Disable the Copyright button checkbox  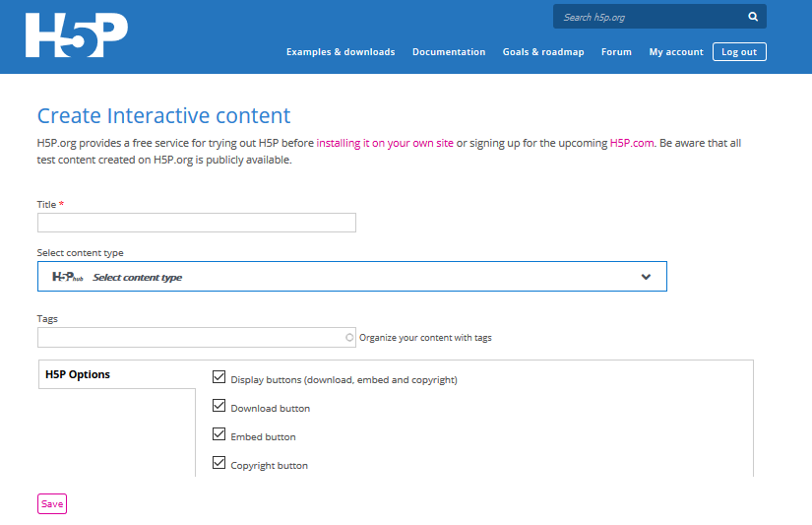pos(219,463)
